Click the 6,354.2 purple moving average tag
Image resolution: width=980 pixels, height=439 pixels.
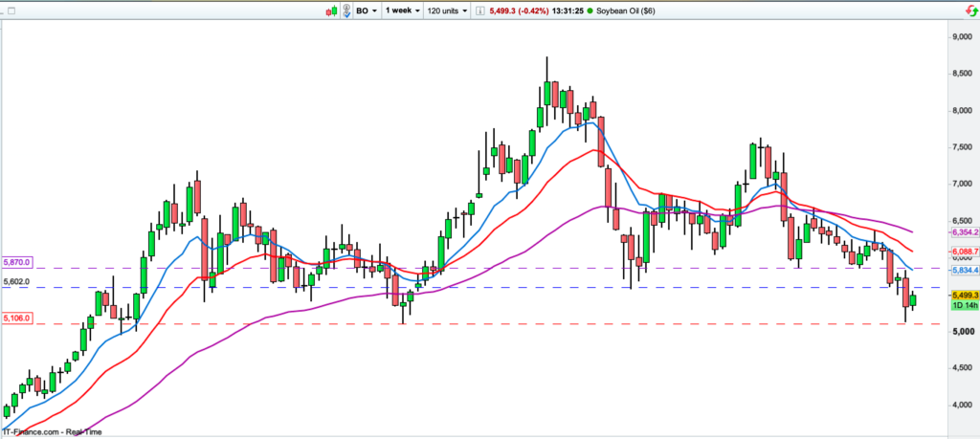962,232
